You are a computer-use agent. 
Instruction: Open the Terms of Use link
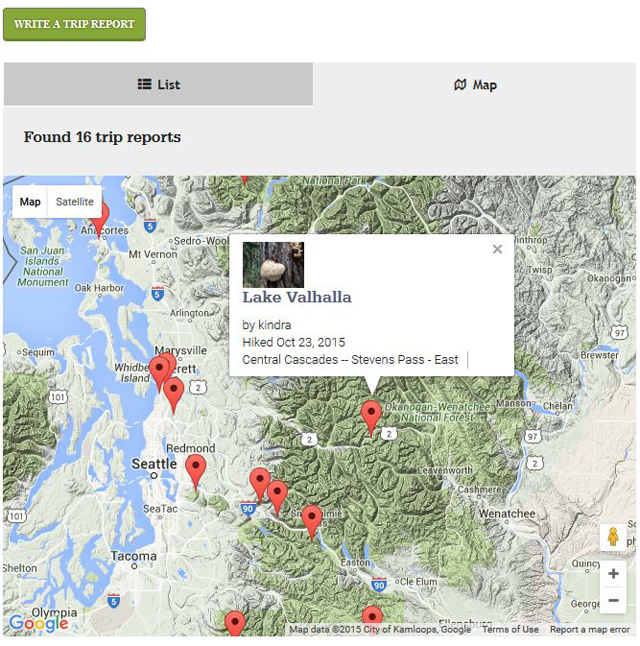click(510, 629)
